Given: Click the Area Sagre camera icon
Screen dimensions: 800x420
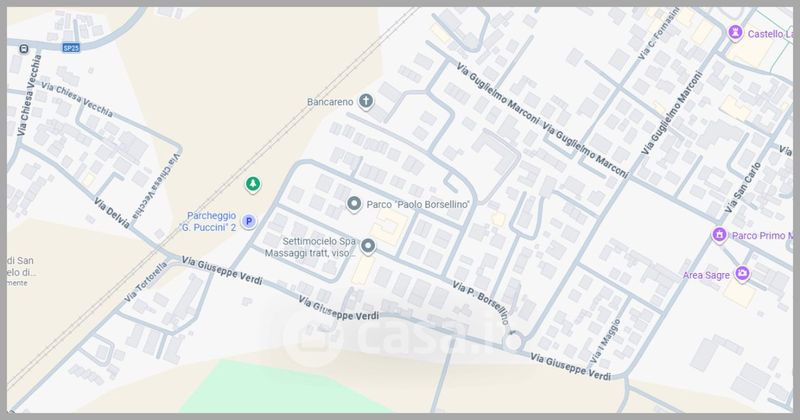Looking at the screenshot, I should (x=742, y=274).
